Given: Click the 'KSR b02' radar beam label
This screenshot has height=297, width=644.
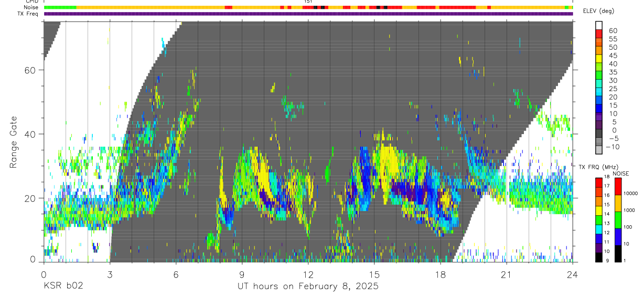Looking at the screenshot, I should 63,286.
